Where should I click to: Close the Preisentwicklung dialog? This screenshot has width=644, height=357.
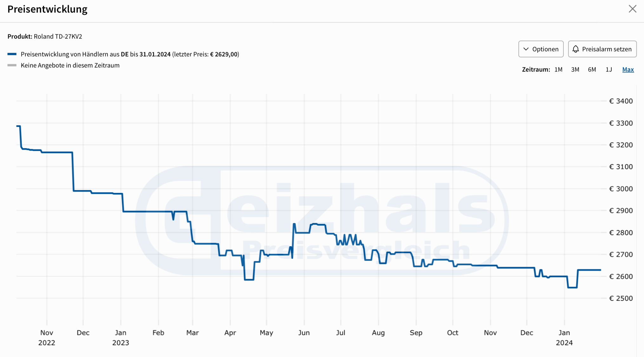point(632,9)
